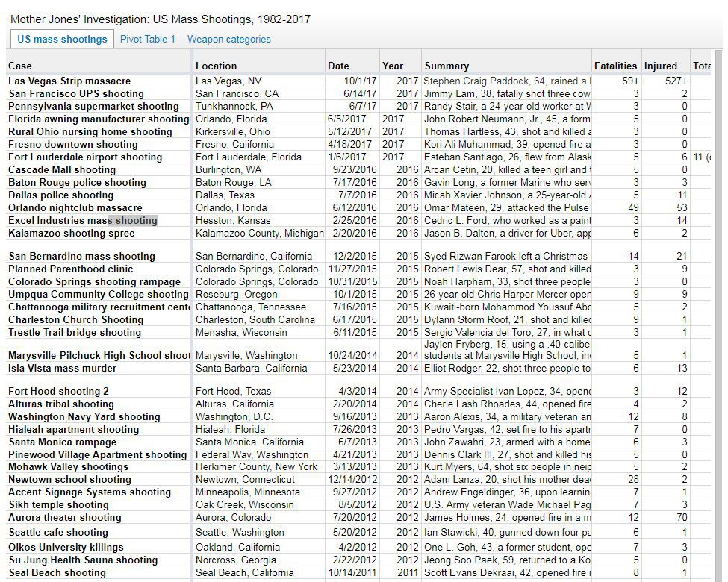Open the Weapon categories tab
This screenshot has height=582, width=728.
point(229,39)
